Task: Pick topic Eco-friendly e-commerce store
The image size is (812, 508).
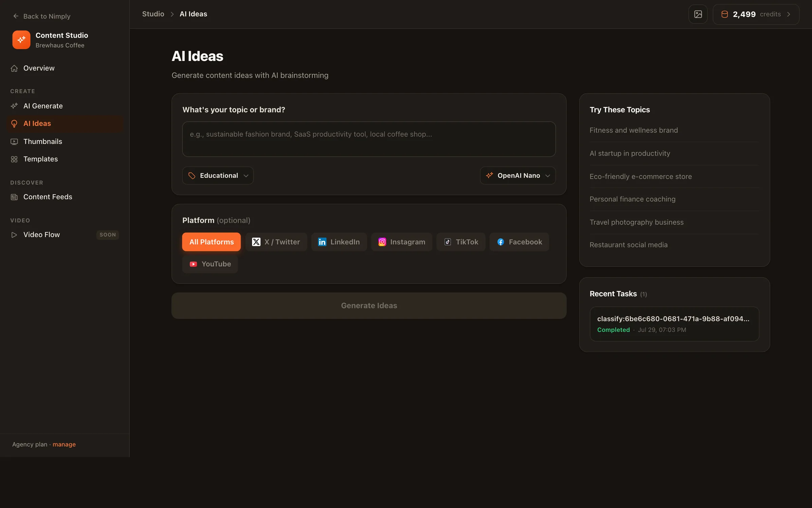Action: (640, 176)
